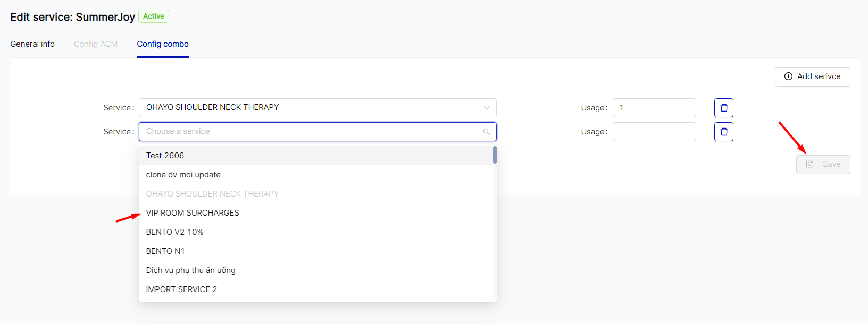868x324 pixels.
Task: Open the 'Choose a service' combo box
Action: tap(311, 132)
